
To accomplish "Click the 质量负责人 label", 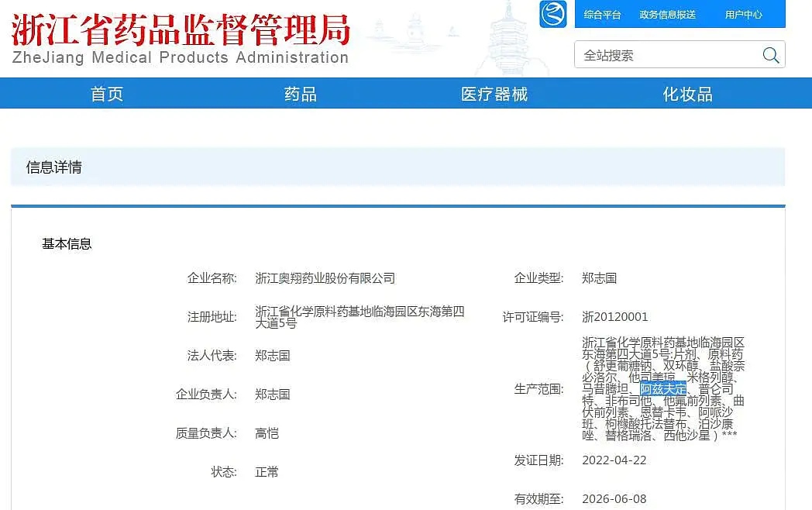I will (x=206, y=433).
